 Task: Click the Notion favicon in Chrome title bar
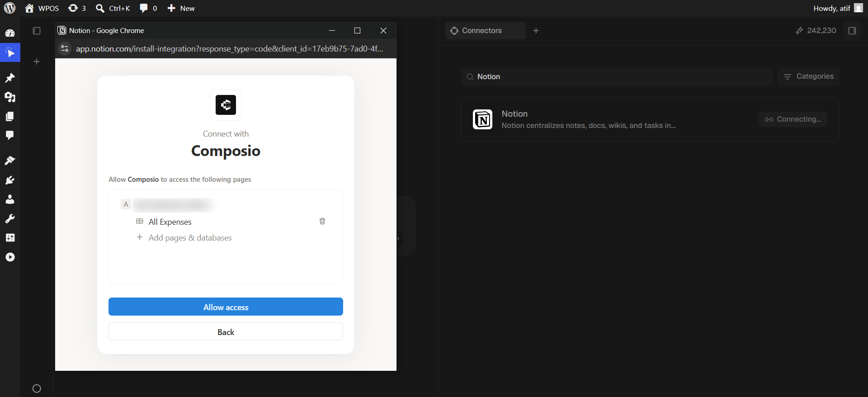62,30
